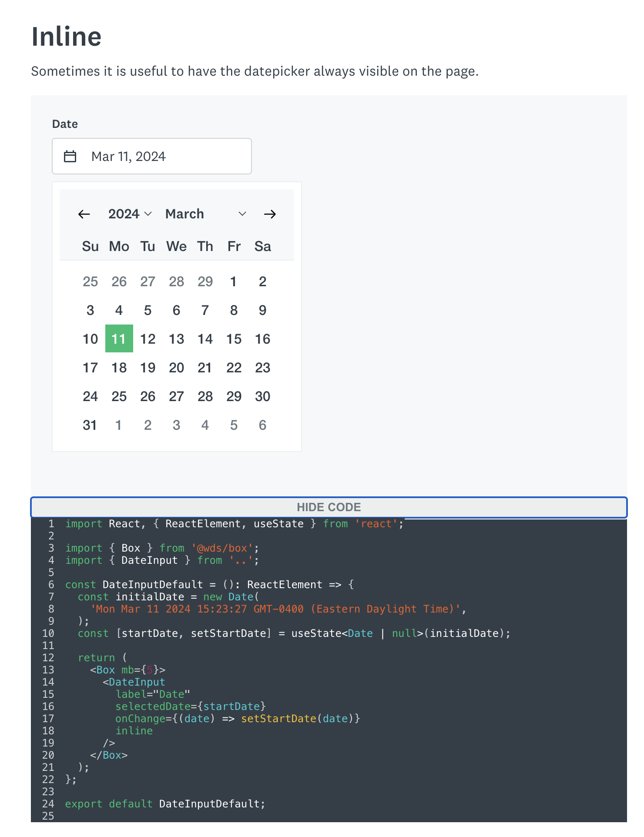Select Sunday March 24

click(x=90, y=396)
